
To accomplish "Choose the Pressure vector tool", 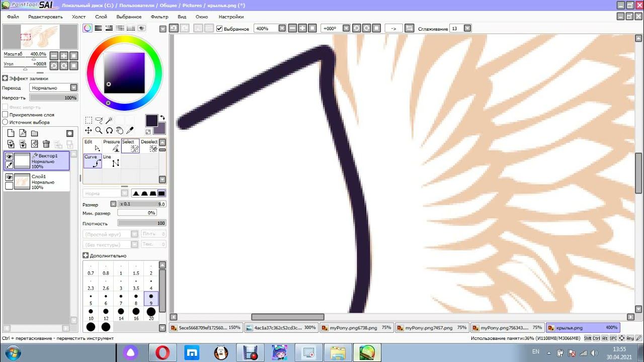I will point(111,146).
